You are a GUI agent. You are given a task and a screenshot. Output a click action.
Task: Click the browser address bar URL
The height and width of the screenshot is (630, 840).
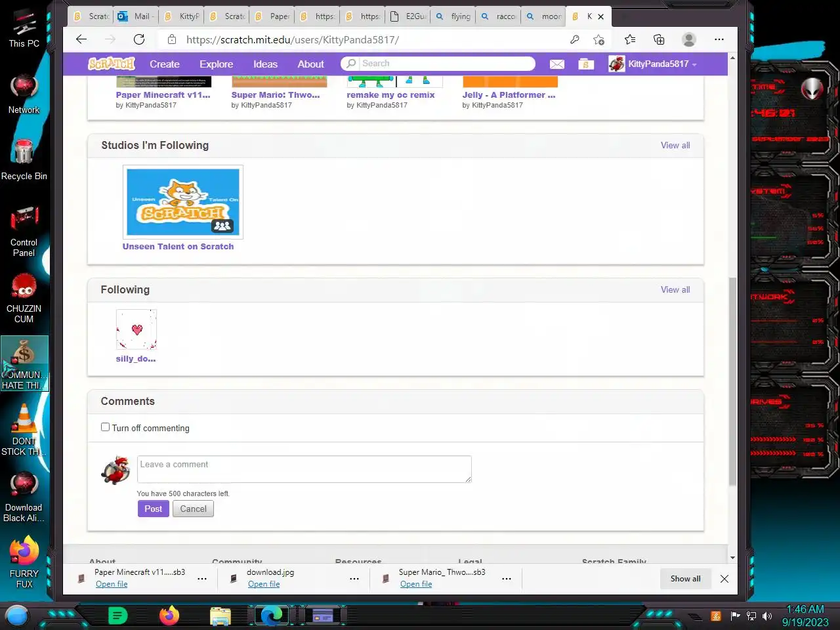click(292, 39)
